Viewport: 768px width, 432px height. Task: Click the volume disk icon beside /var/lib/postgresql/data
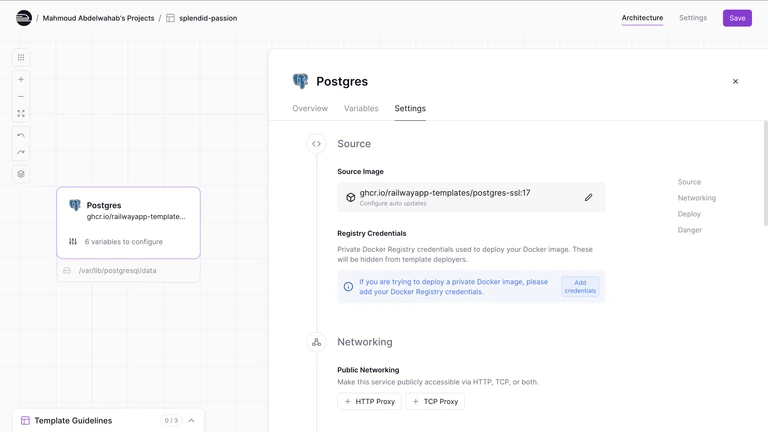coord(67,270)
